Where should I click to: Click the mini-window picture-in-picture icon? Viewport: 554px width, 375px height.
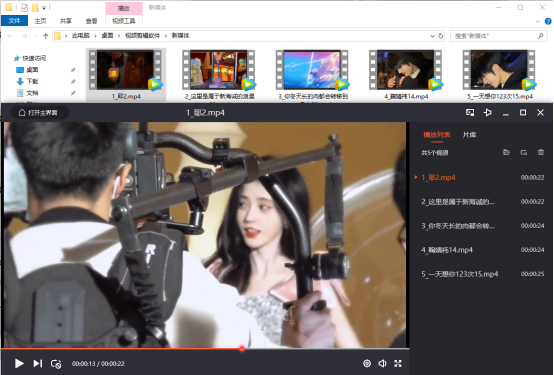pos(470,112)
